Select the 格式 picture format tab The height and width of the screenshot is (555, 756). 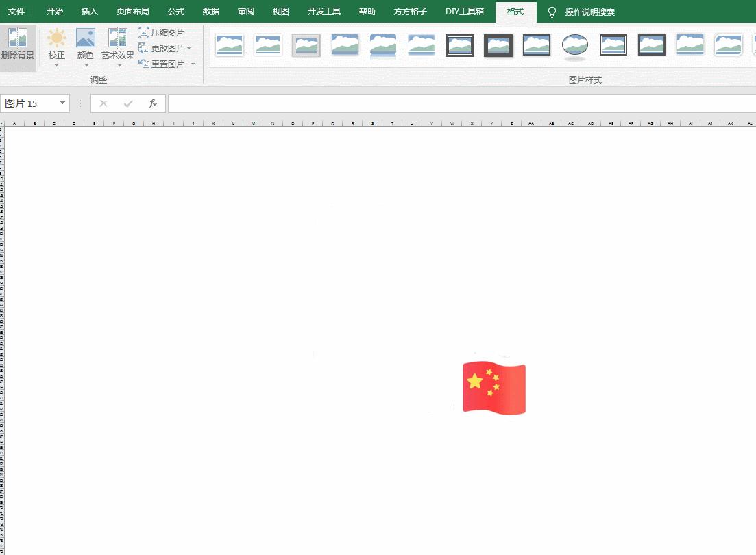pyautogui.click(x=515, y=11)
